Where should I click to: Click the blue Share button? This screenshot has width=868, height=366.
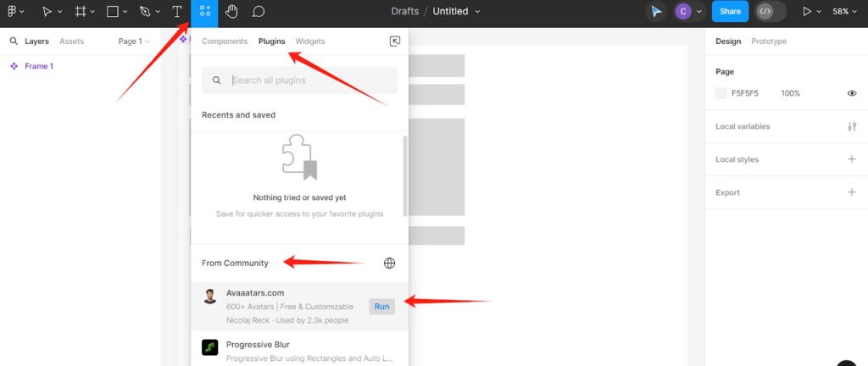[730, 12]
